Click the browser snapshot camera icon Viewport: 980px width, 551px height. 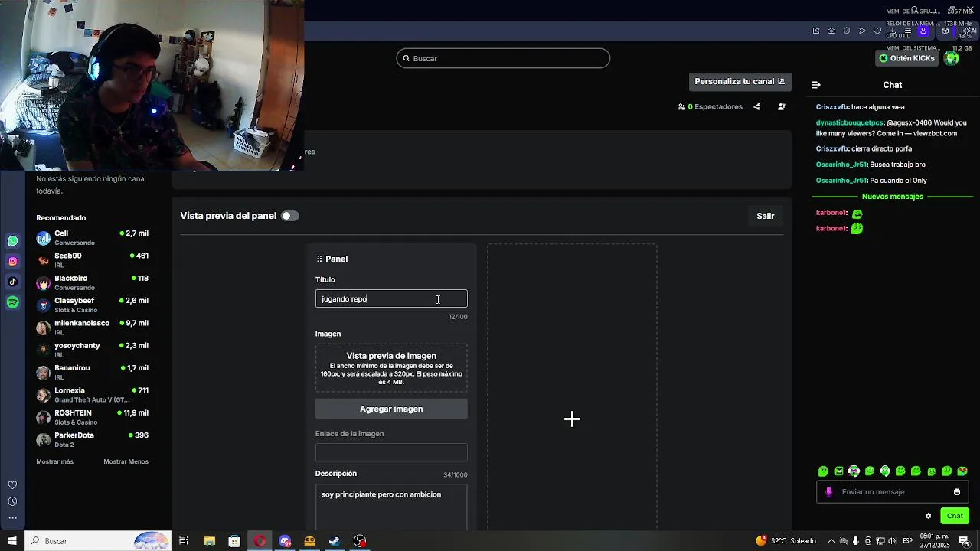click(831, 31)
